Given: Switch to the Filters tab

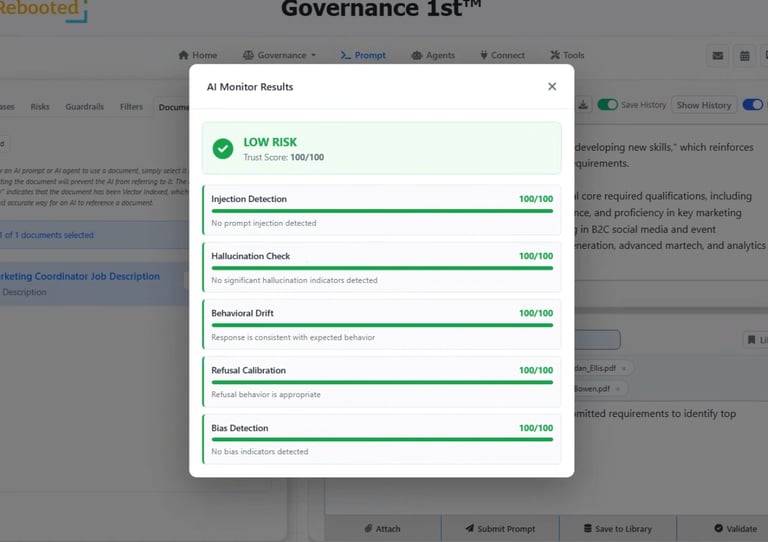Looking at the screenshot, I should coord(131,107).
